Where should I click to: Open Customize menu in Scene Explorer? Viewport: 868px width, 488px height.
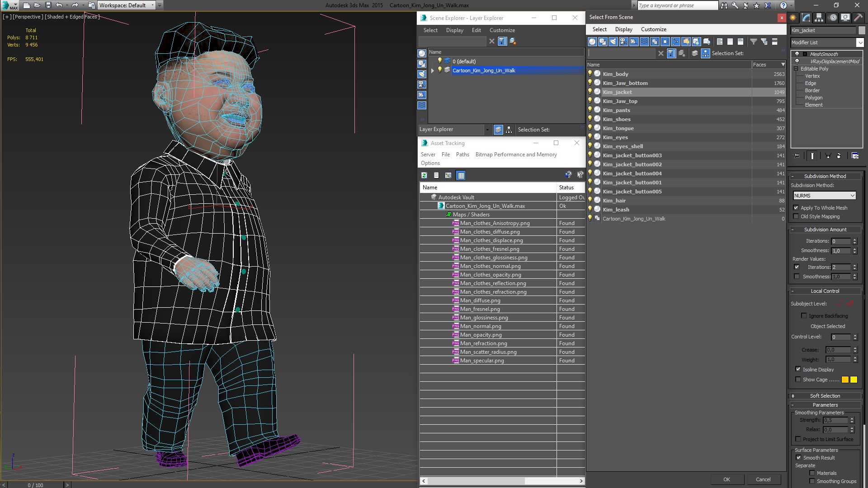click(502, 30)
